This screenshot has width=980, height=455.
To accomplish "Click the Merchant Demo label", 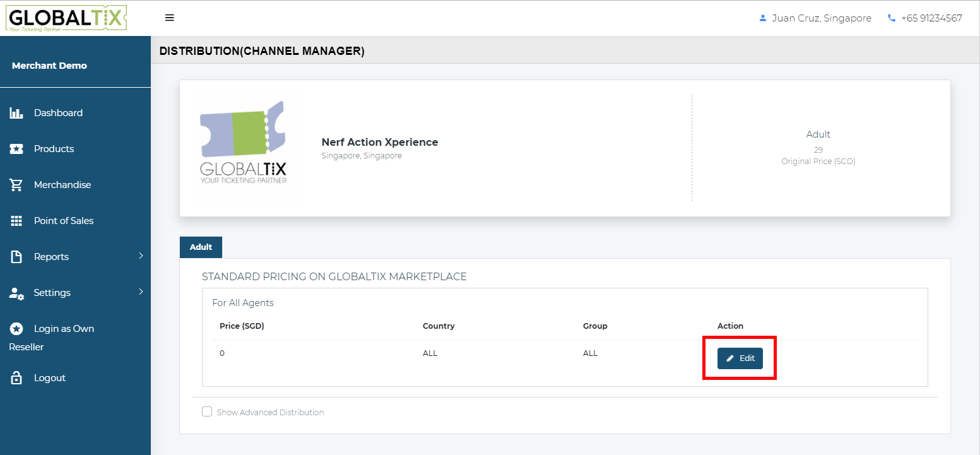I will 49,66.
